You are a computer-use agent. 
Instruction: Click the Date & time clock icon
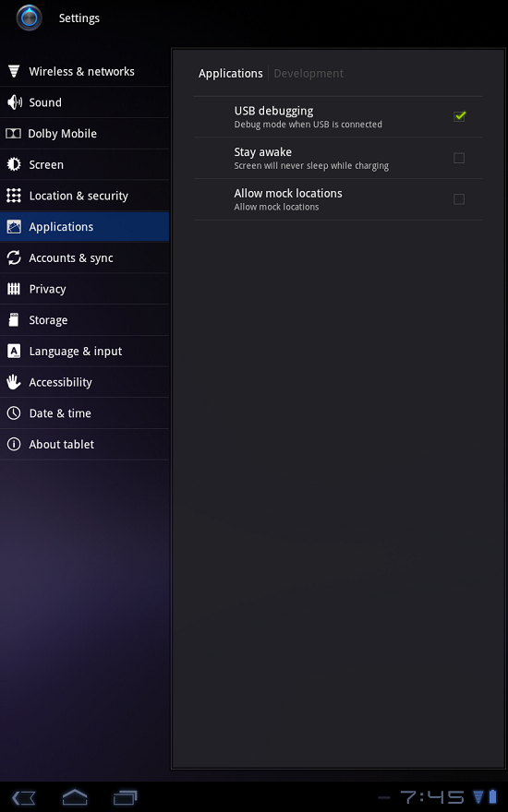coord(14,413)
